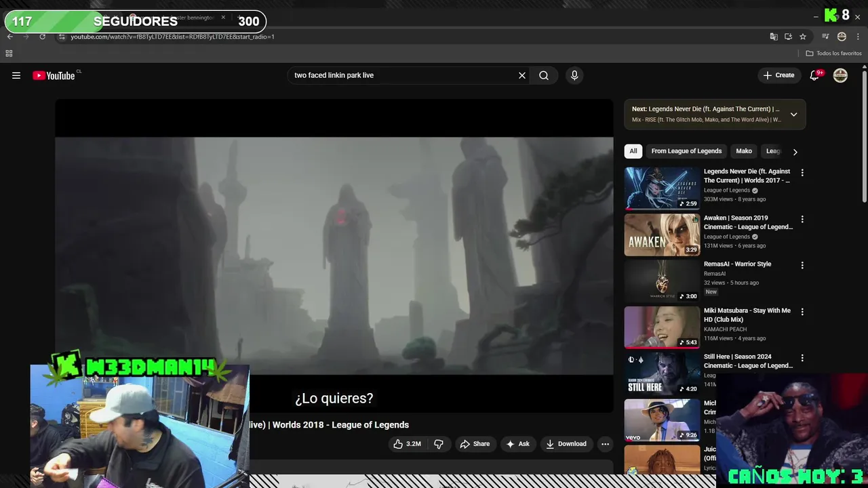This screenshot has height=488, width=868.
Task: Open Awaken Season 2019 thumbnail
Action: pos(662,235)
